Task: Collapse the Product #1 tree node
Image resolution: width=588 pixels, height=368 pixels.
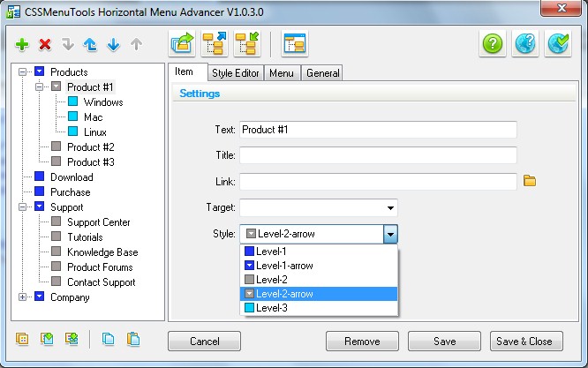Action: [39, 87]
